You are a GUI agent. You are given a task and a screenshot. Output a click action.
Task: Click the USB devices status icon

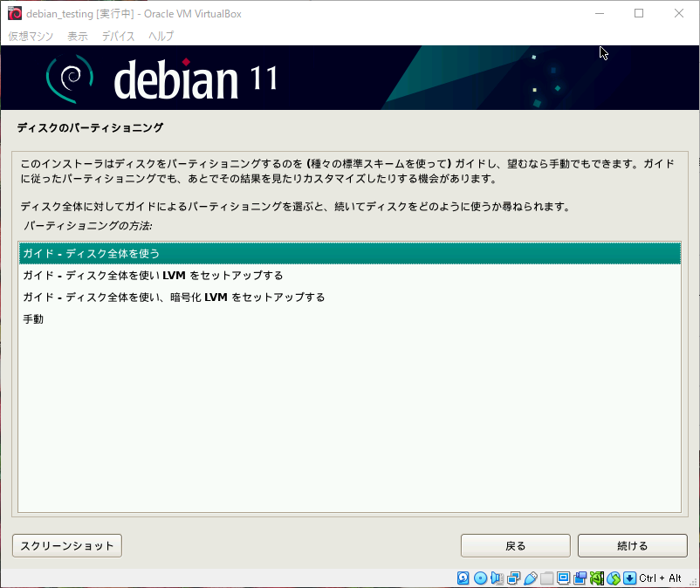(531, 578)
